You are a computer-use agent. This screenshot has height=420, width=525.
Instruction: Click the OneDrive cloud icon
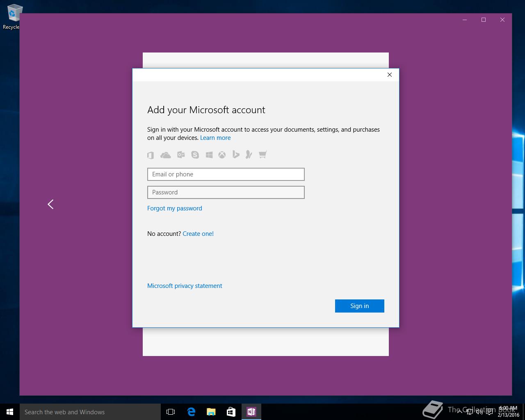[x=166, y=155]
